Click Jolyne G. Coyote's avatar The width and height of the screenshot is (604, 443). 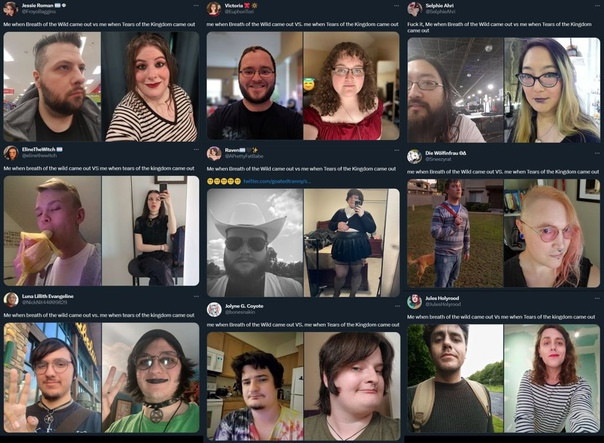click(214, 309)
